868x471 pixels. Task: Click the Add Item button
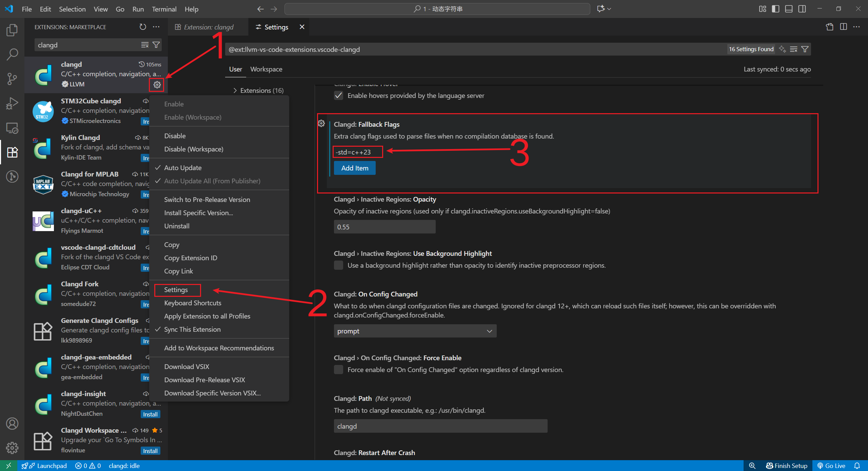(354, 168)
